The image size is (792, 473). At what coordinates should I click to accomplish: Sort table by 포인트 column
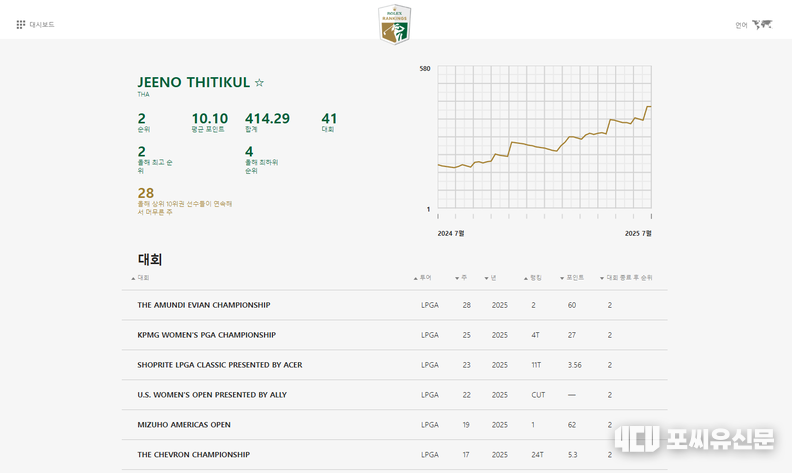pyautogui.click(x=572, y=277)
